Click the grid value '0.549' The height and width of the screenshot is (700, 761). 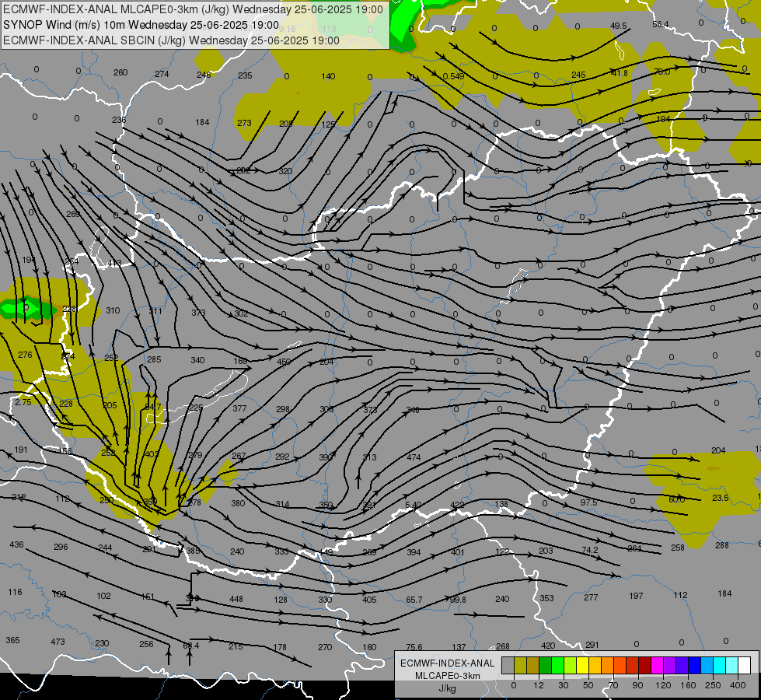[454, 76]
